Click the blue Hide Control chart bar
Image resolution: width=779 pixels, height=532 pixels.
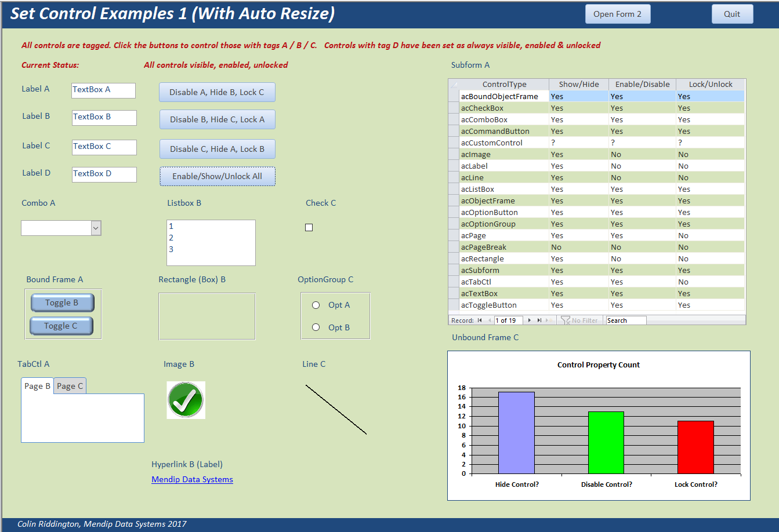(x=516, y=433)
